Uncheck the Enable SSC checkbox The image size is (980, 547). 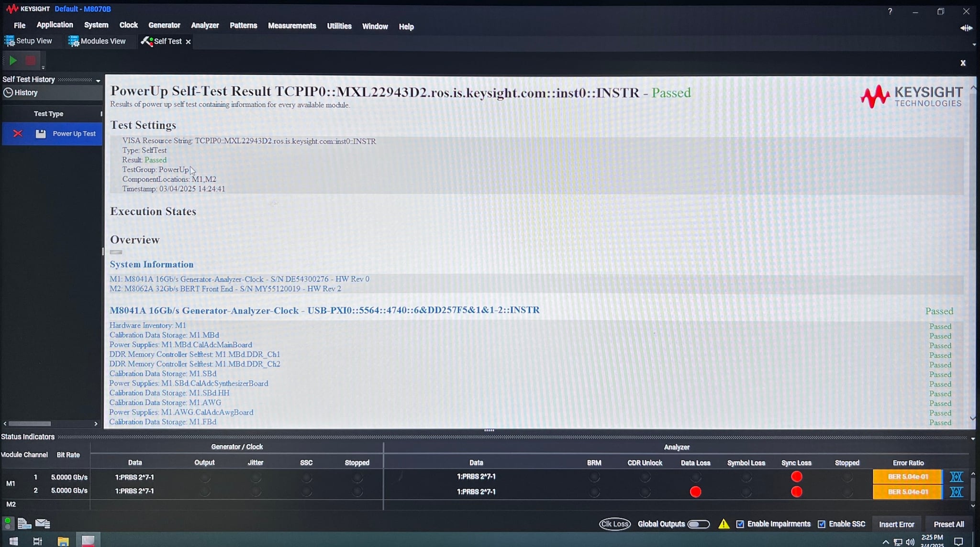pos(822,525)
